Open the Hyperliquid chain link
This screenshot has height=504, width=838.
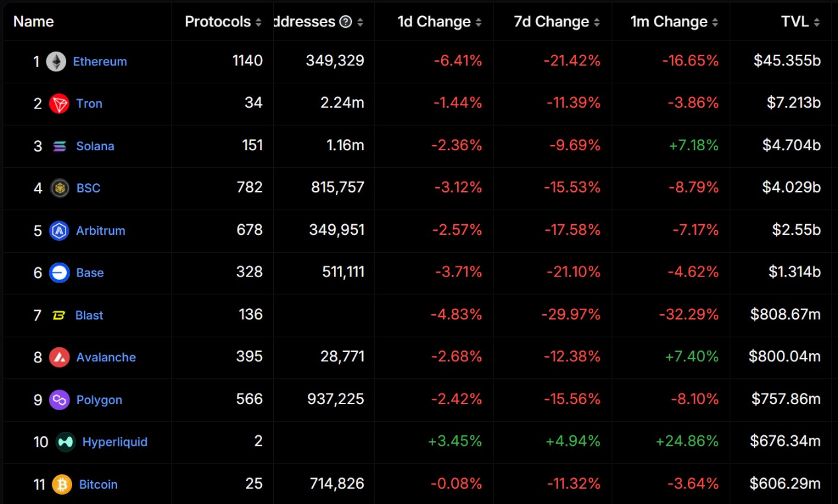[x=115, y=442]
